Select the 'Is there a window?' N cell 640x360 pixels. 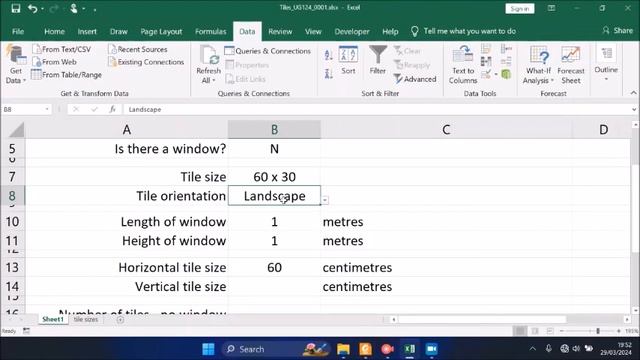274,149
